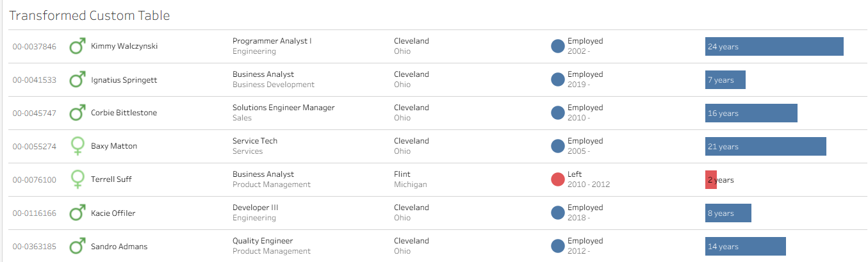Click Kacie Offiler's male gender icon

click(x=78, y=213)
